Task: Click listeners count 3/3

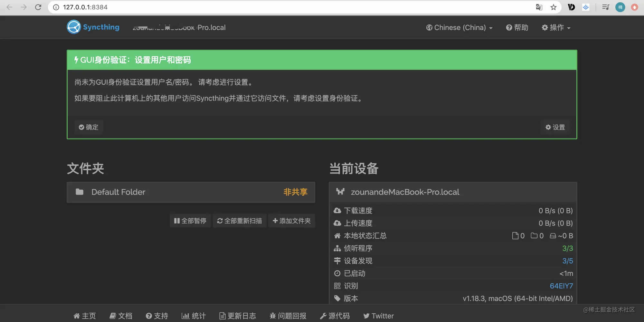Action: tap(568, 248)
